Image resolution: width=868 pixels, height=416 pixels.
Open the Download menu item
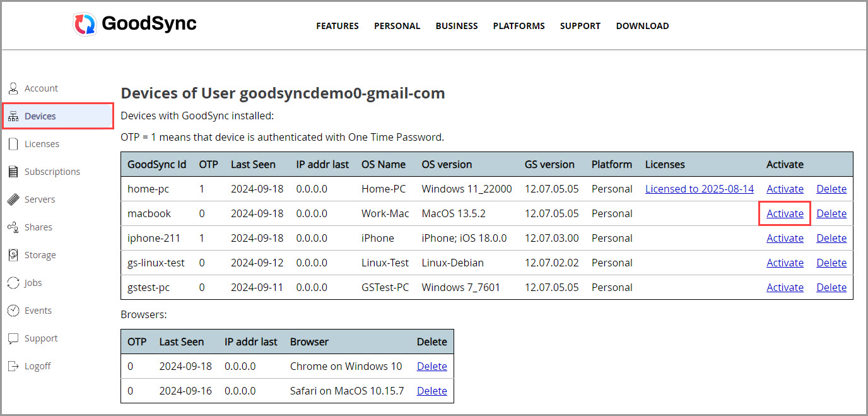point(642,26)
